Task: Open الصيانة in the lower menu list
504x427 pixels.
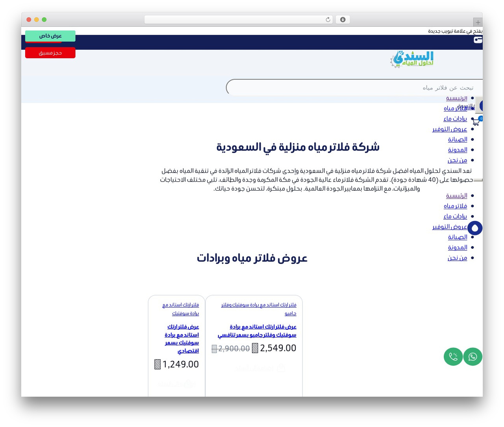Action: [458, 237]
